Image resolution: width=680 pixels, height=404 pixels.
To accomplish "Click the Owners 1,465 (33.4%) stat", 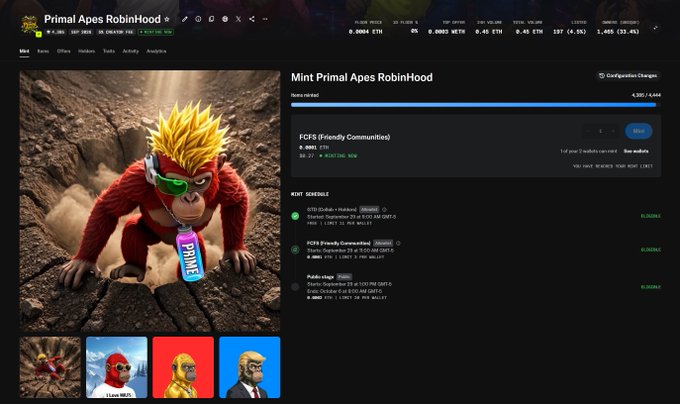I will [x=618, y=27].
